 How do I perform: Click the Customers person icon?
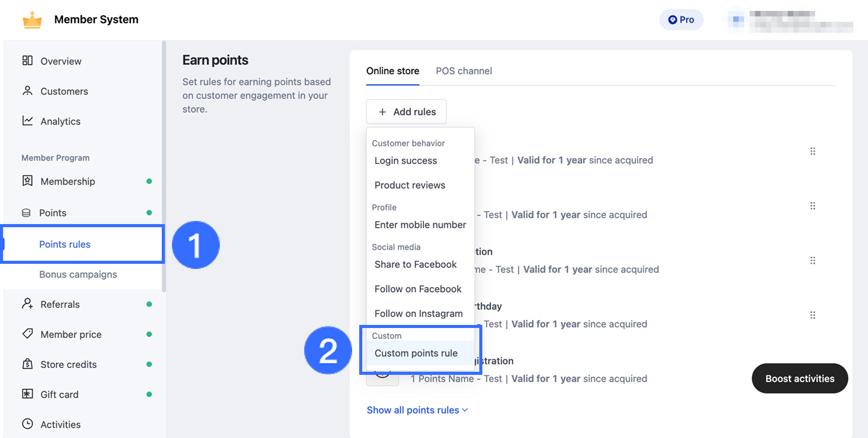(x=27, y=91)
